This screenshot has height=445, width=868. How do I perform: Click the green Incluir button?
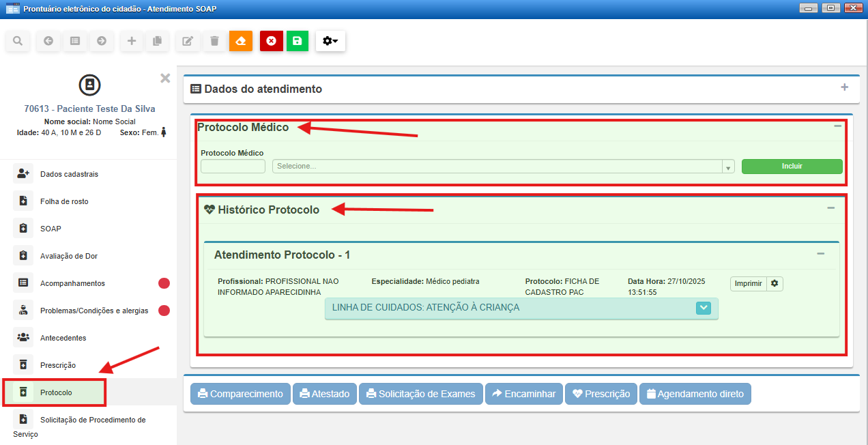point(792,167)
